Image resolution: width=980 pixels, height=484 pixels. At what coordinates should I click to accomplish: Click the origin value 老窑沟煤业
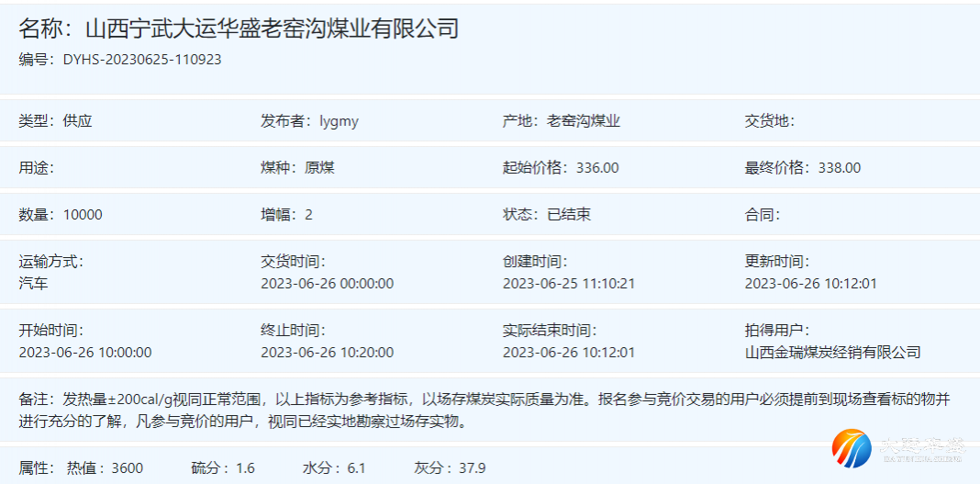click(584, 121)
